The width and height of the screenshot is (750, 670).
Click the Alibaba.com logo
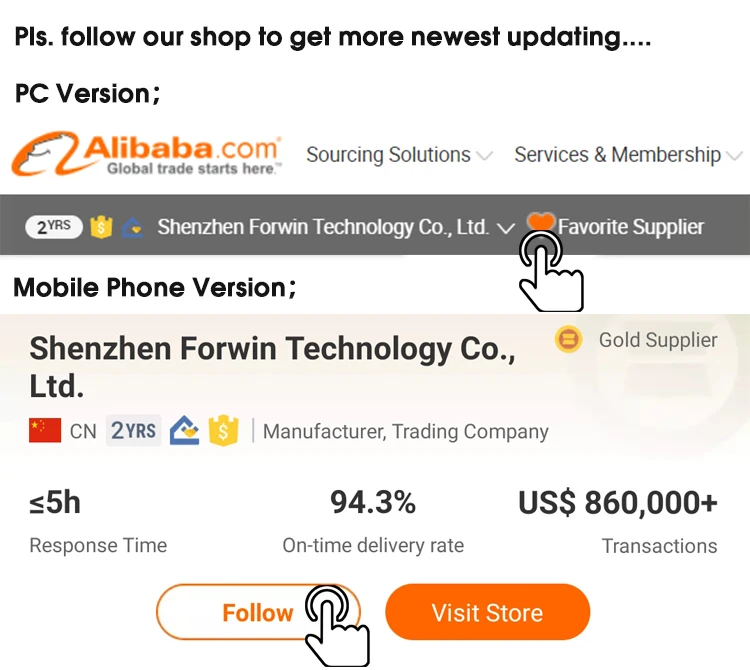(147, 154)
